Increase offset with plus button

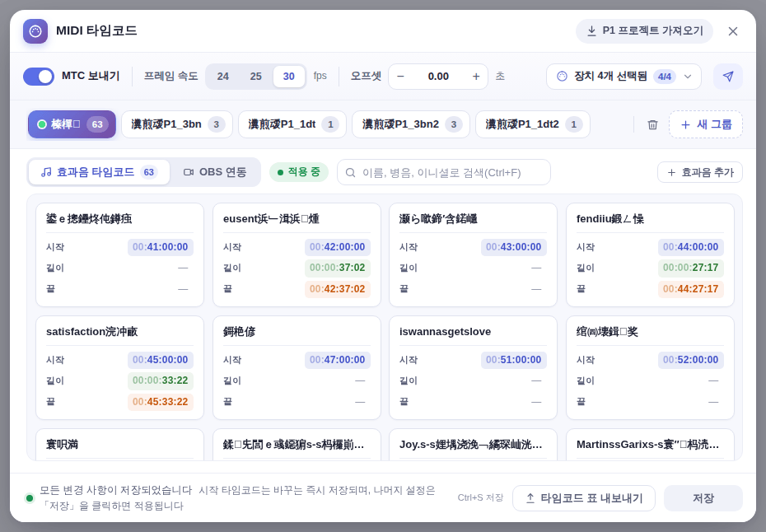(476, 77)
